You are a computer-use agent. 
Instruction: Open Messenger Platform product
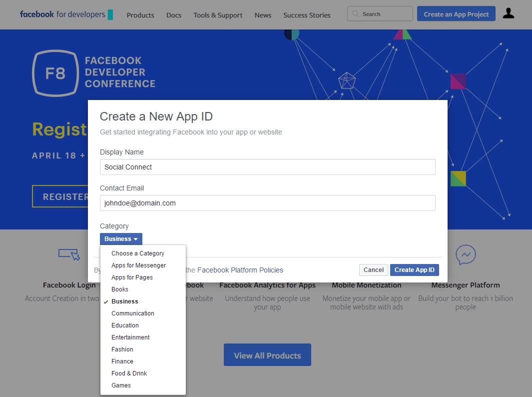(x=466, y=285)
